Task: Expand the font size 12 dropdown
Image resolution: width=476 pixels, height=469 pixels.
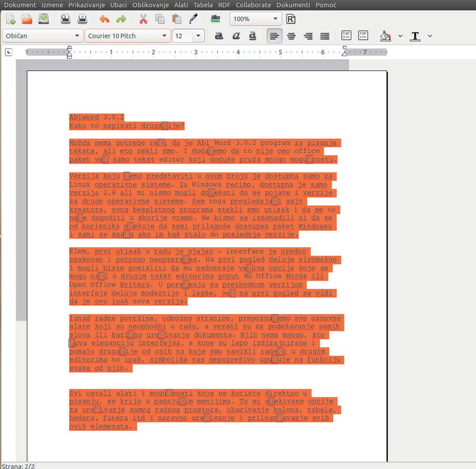Action: tap(198, 36)
